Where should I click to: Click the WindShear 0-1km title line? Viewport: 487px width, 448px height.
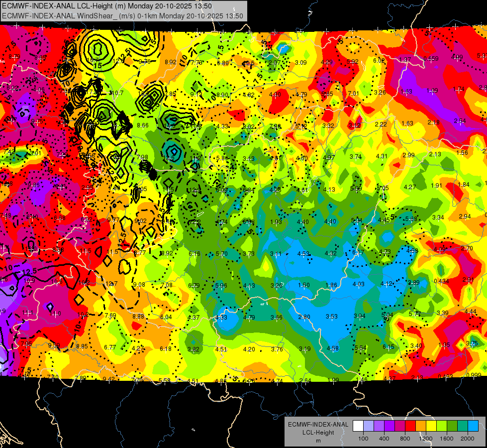(122, 16)
